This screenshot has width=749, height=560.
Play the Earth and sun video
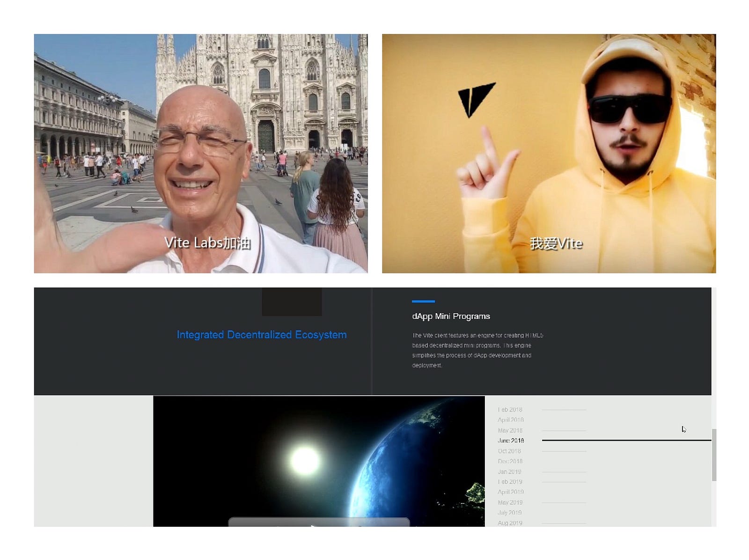tap(319, 461)
